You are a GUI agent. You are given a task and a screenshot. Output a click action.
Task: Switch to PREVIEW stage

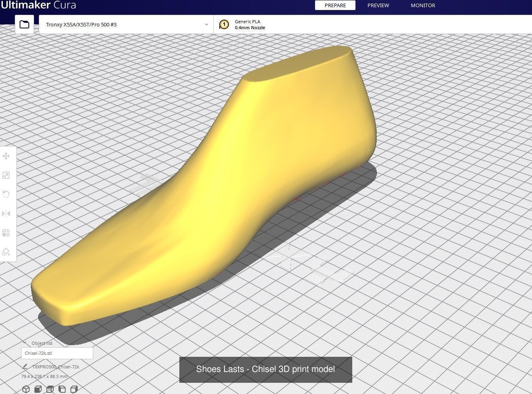click(x=378, y=5)
